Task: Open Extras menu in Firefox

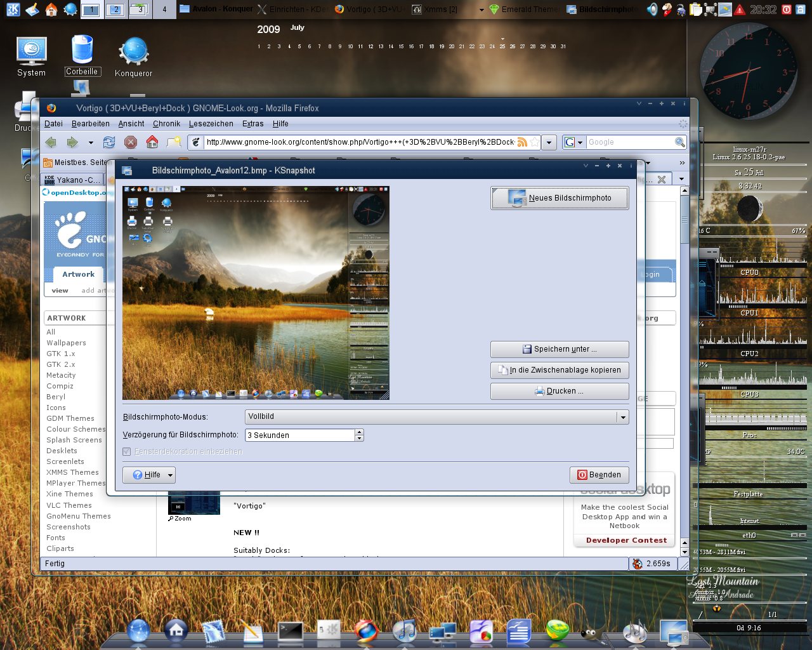Action: coord(252,124)
